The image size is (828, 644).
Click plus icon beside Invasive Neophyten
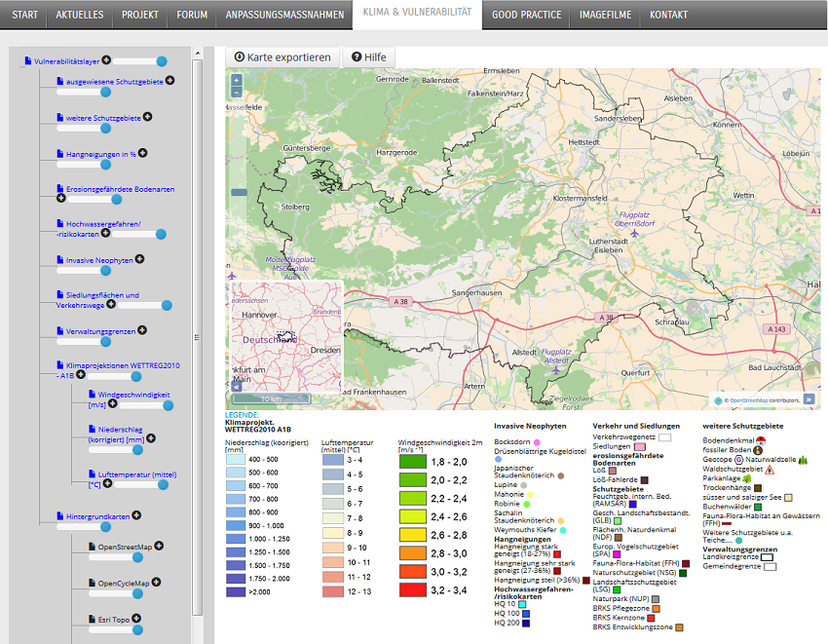pyautogui.click(x=140, y=259)
